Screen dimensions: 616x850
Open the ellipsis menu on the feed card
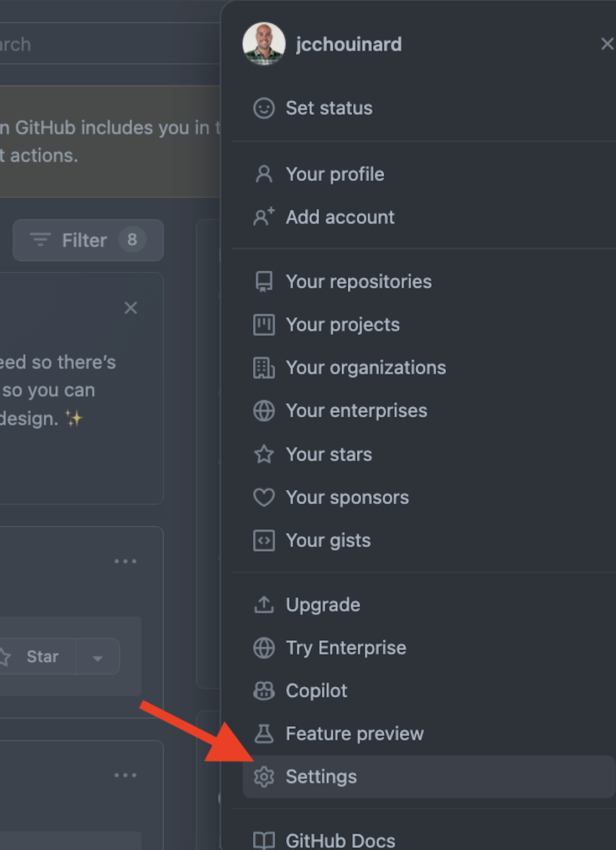pyautogui.click(x=126, y=561)
